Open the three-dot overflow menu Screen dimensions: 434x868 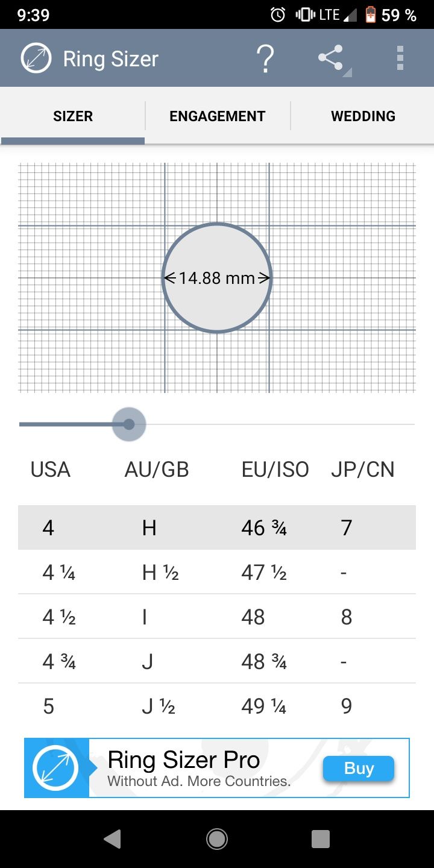[x=400, y=58]
